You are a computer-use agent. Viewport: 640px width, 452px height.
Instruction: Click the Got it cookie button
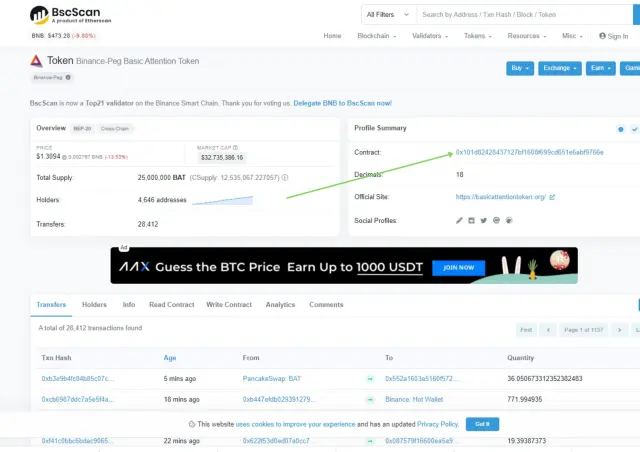482,424
